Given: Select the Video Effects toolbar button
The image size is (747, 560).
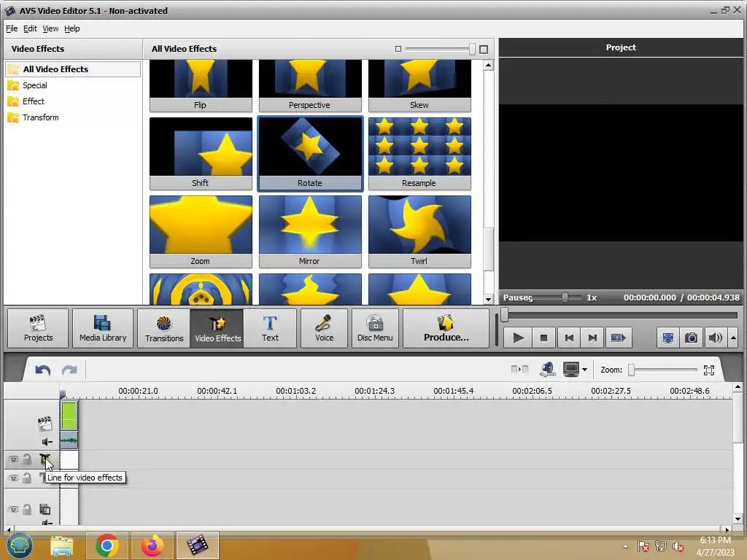Looking at the screenshot, I should click(217, 329).
